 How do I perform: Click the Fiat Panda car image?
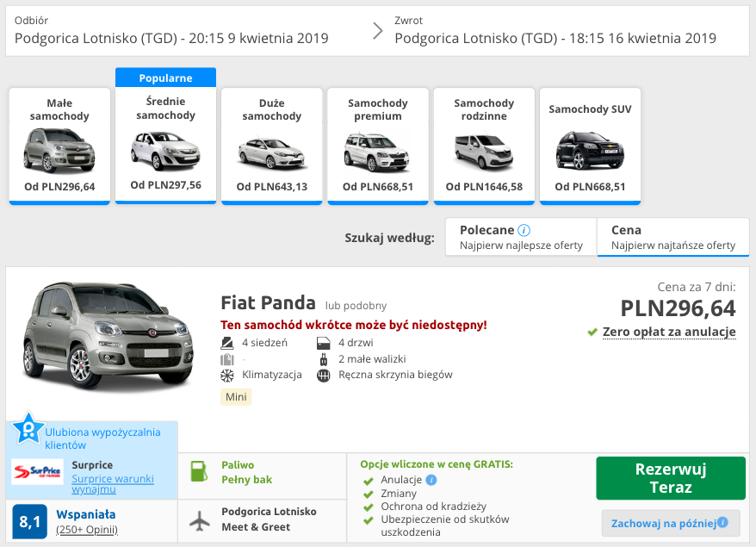[108, 335]
